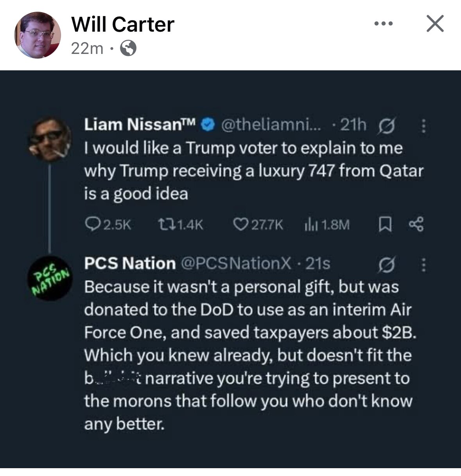Viewport: 461px width, 476px height.
Task: Click the Will Carter name link
Action: click(x=123, y=25)
